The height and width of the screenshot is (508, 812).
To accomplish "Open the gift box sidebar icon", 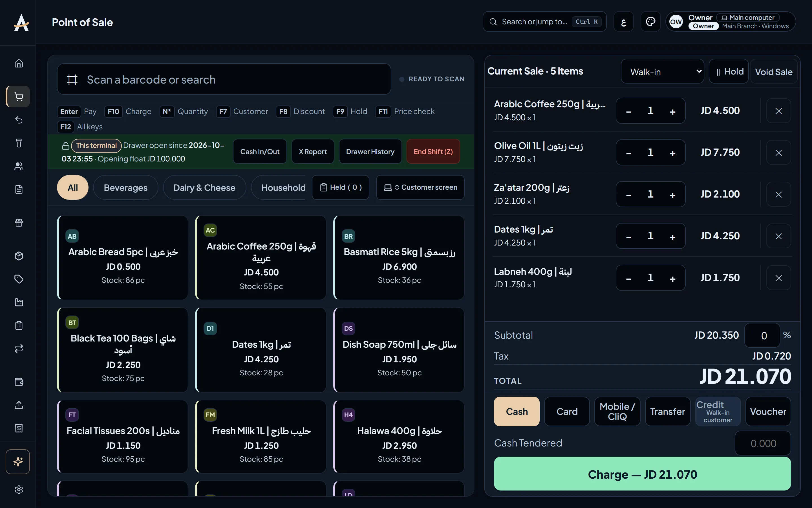I will point(19,222).
